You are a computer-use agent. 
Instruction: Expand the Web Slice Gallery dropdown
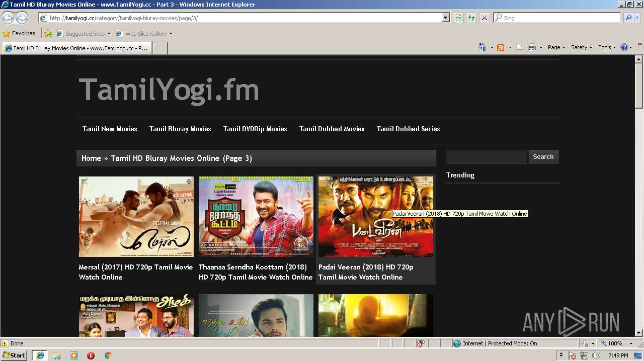(x=171, y=34)
